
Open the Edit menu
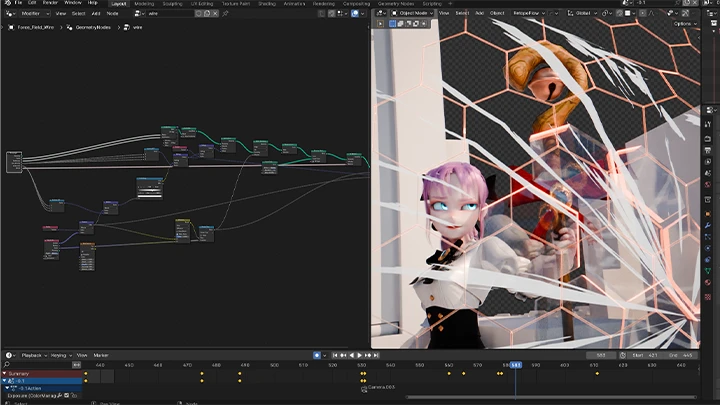32,3
